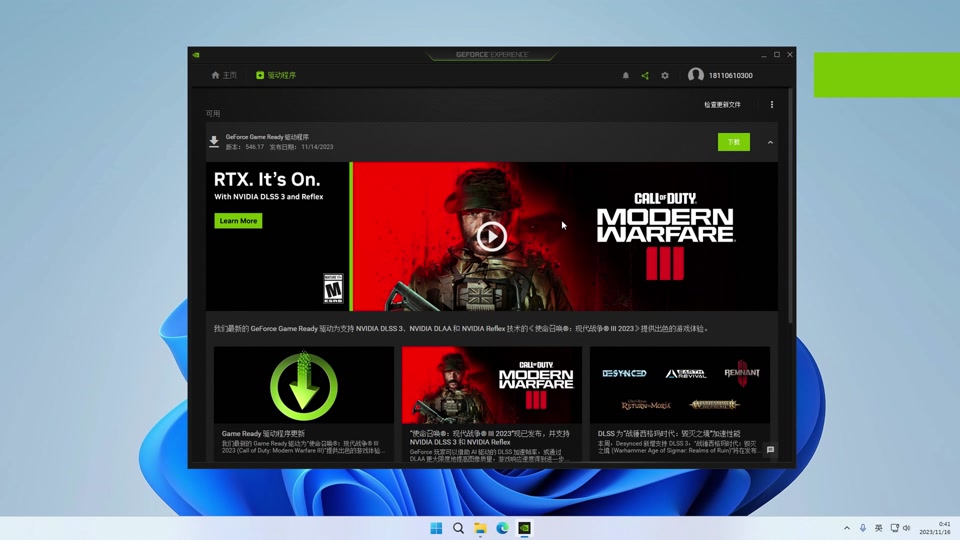Click the NVIDIA GeForce Experience taskbar icon
Viewport: 960px width, 540px height.
pyautogui.click(x=524, y=528)
